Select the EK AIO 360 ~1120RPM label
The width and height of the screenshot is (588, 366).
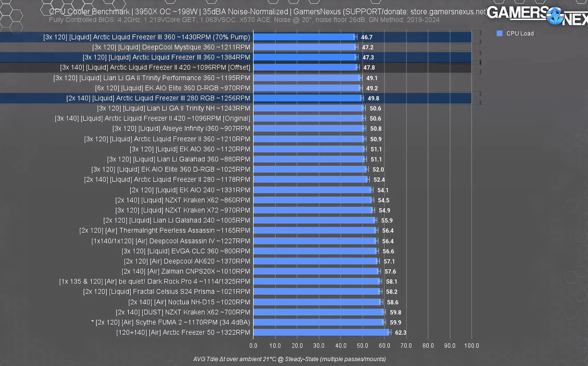(x=190, y=149)
